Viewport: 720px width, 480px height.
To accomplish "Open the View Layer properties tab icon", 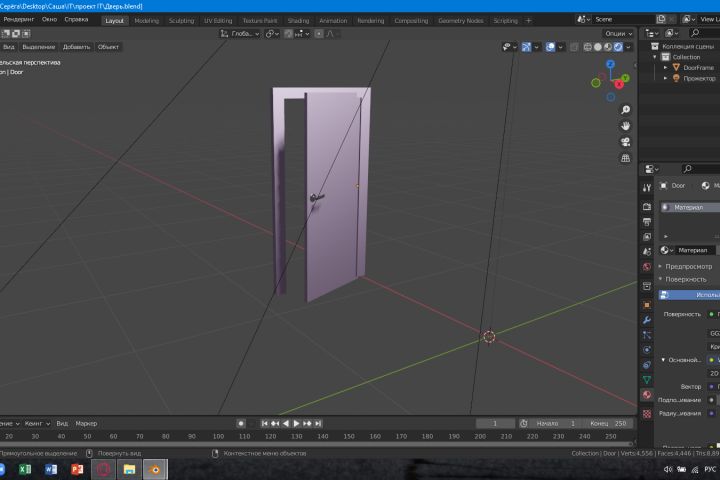I will 647,237.
